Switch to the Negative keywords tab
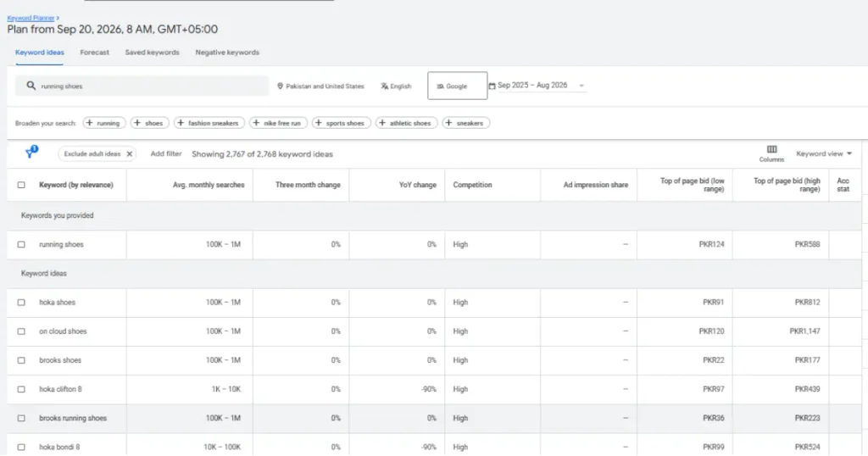The image size is (868, 456). 227,52
